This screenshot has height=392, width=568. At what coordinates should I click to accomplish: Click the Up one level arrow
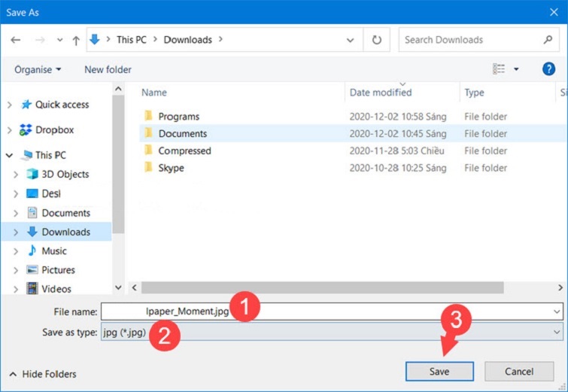click(x=76, y=40)
